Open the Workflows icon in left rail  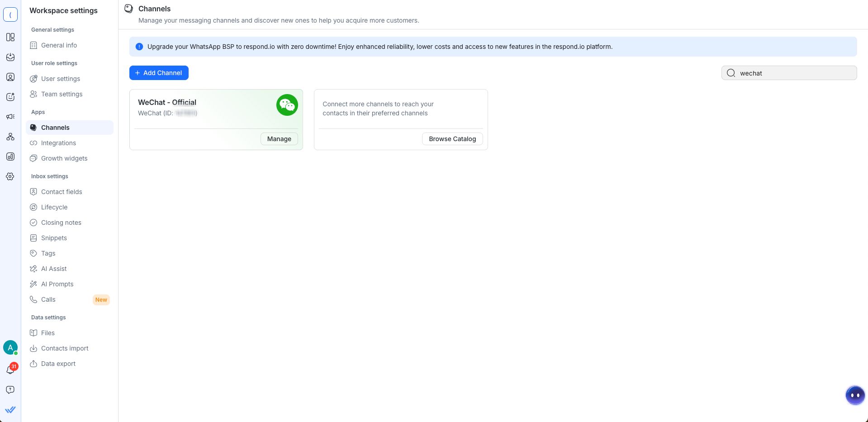tap(10, 137)
